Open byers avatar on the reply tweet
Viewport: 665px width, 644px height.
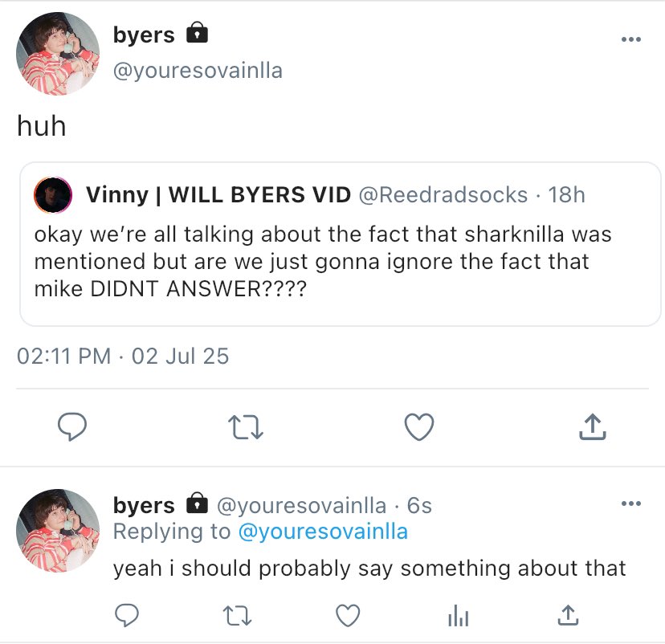[x=58, y=530]
